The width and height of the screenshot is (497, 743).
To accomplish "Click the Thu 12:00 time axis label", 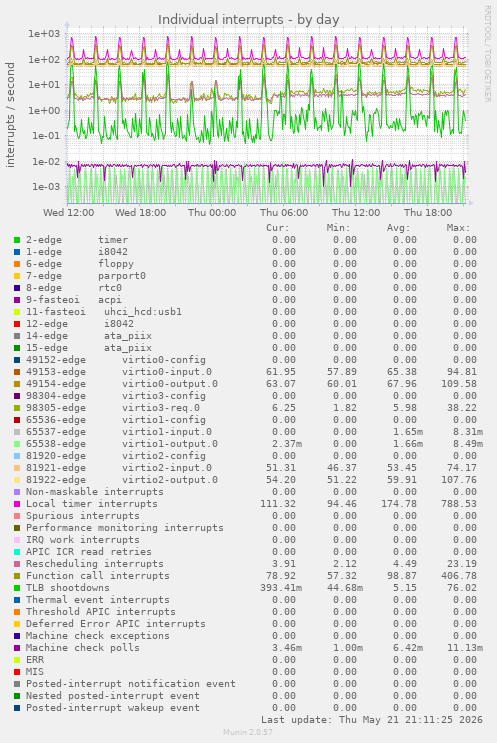I will pos(356,213).
